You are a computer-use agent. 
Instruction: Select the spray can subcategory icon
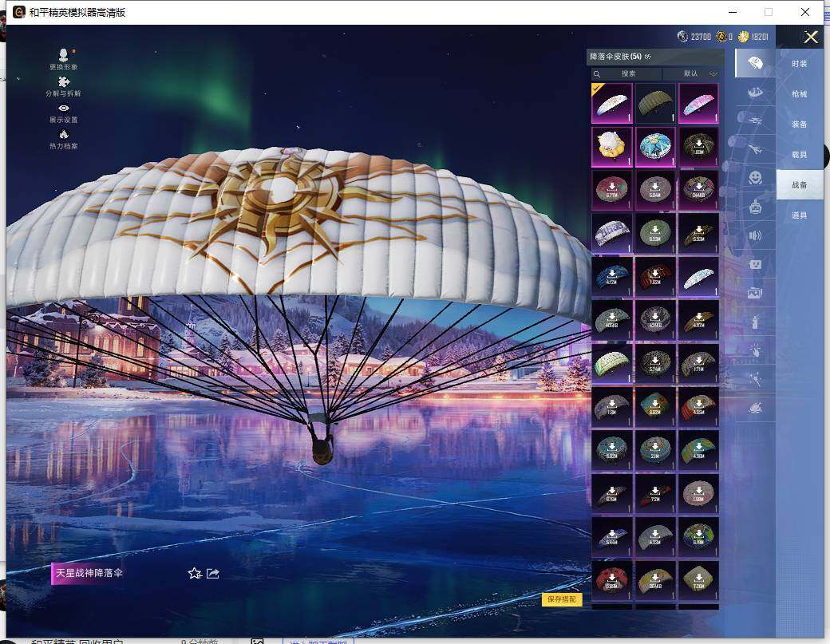755,322
